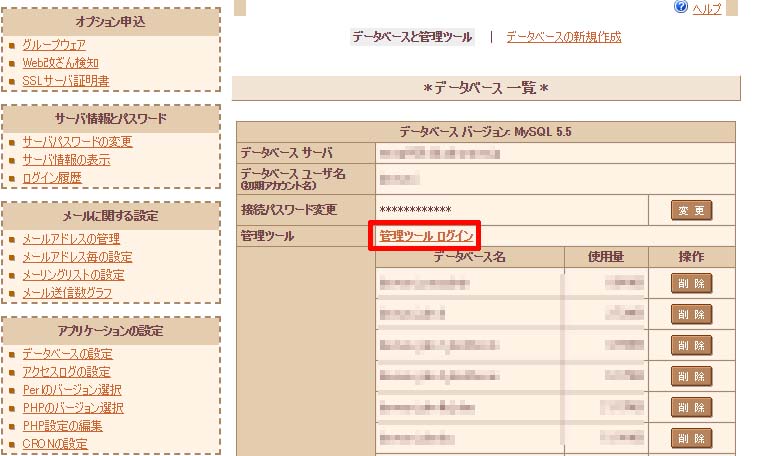Viewport: 765px width, 456px height.
Task: Open the ヘルプ link
Action: (706, 8)
